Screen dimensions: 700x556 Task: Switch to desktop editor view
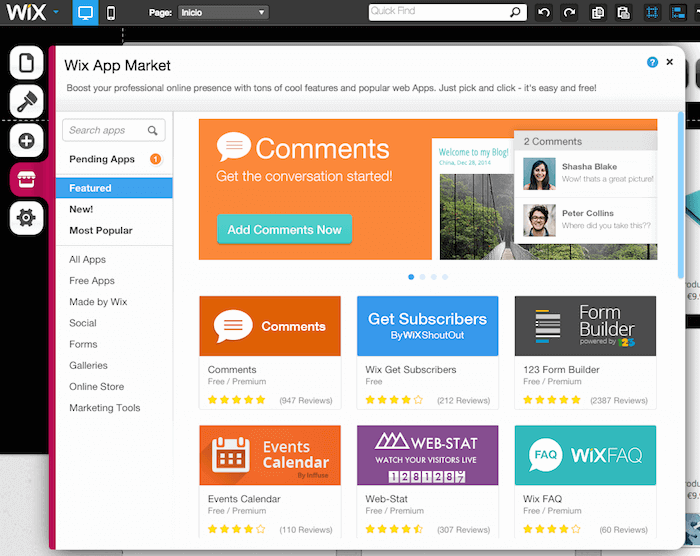(x=85, y=13)
